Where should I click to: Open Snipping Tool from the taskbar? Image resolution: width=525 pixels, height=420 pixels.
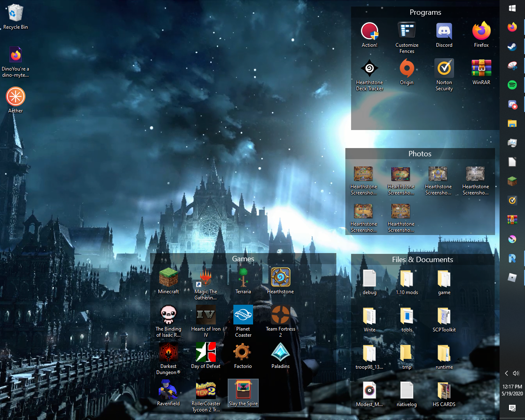512,66
